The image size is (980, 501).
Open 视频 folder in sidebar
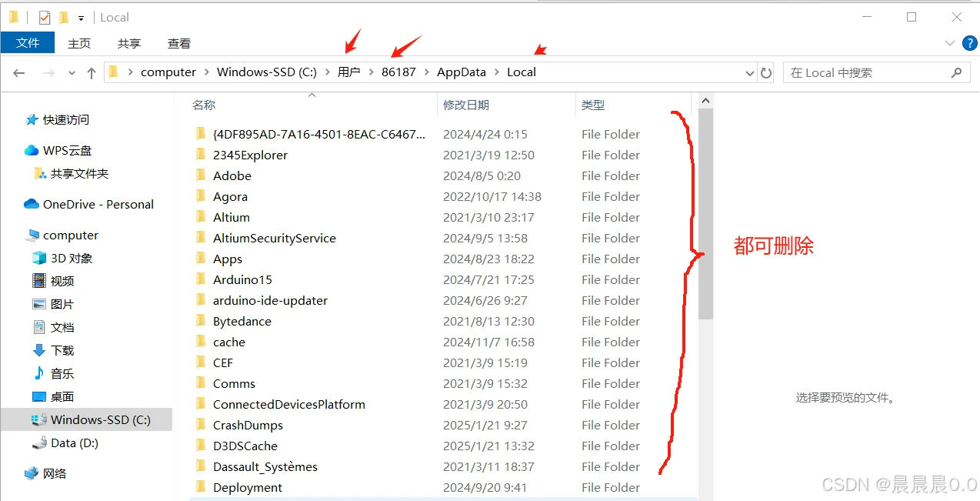53,281
